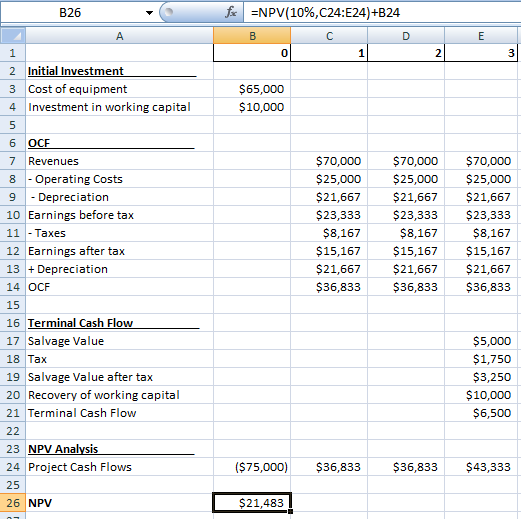The image size is (521, 519).
Task: Select year 3 project cash flow $43,333
Action: pos(481,467)
